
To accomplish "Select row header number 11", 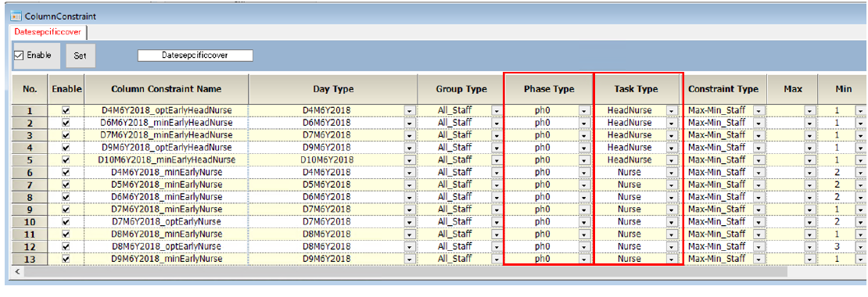I will (x=30, y=234).
